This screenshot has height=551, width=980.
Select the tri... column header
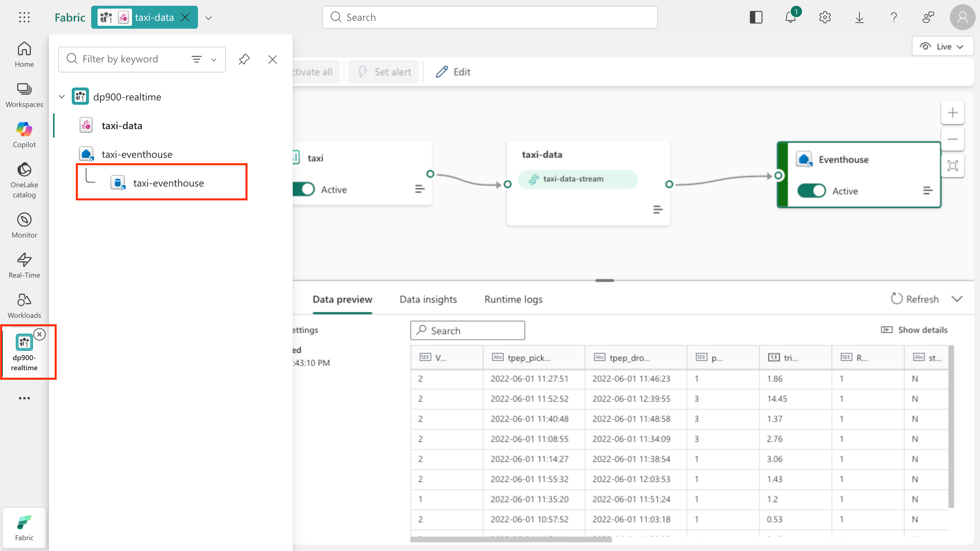(795, 357)
